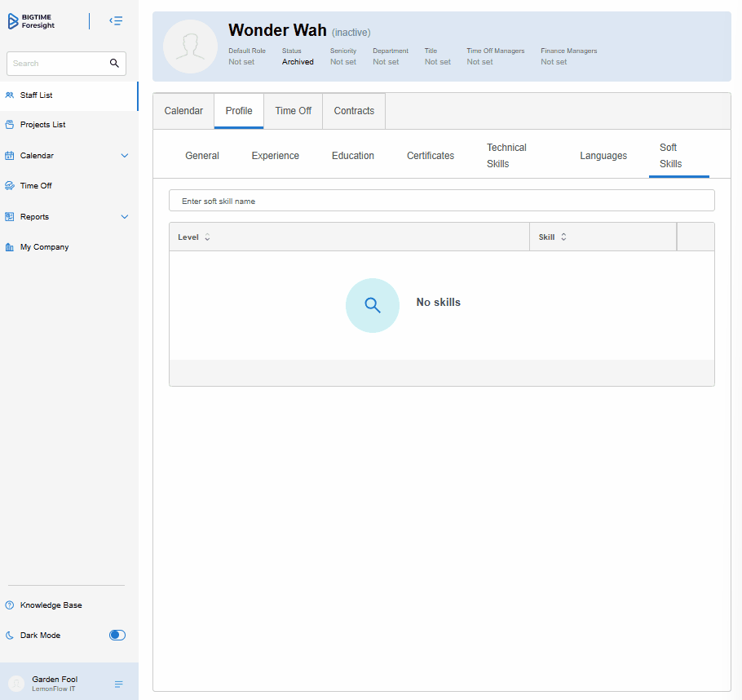Expand the Calendar sidebar submenu chevron
Screen dimensions: 742x700
coord(125,155)
